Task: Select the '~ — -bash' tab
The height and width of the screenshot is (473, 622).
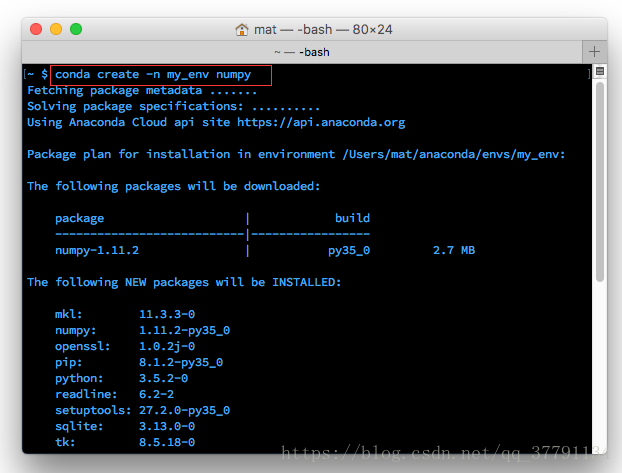Action: [x=302, y=52]
